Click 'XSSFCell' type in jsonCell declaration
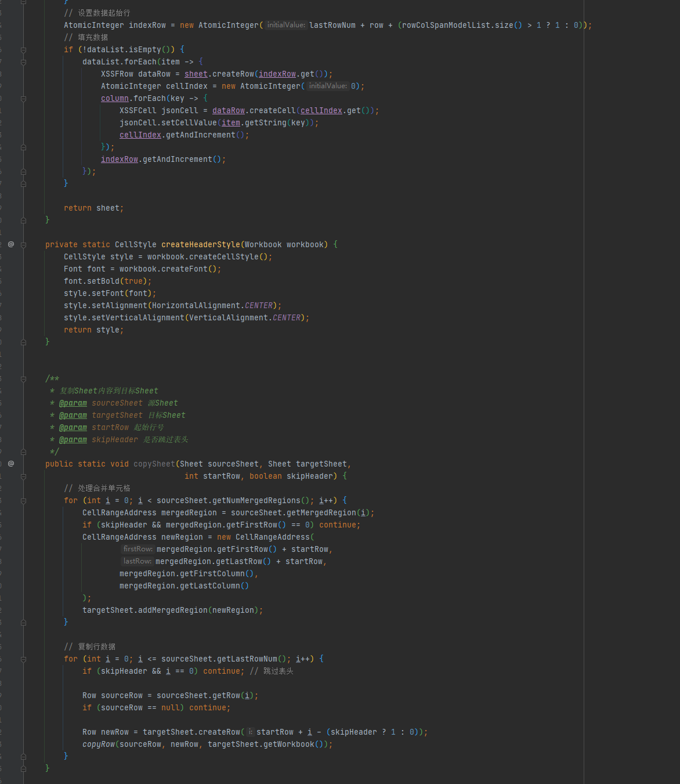The height and width of the screenshot is (784, 680). (138, 111)
